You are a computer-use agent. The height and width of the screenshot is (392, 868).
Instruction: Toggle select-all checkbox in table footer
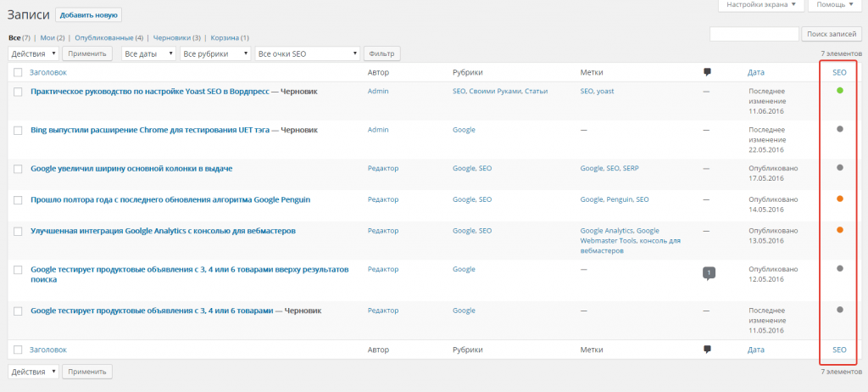18,350
